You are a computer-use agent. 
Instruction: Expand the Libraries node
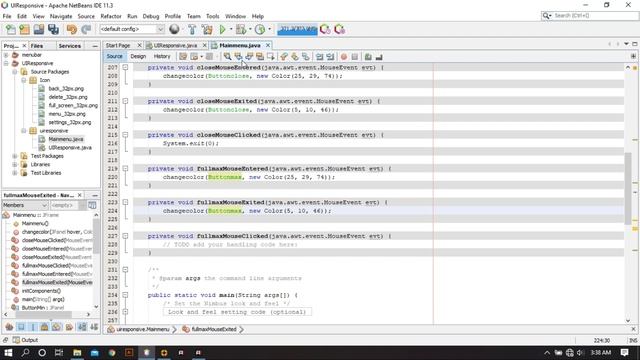coord(15,164)
